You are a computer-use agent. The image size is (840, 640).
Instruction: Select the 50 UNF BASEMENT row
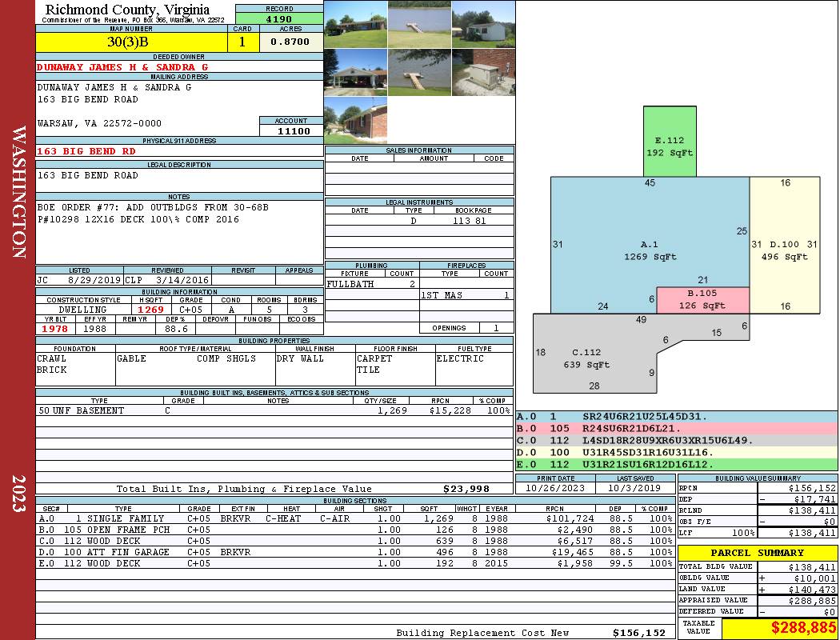tap(274, 410)
